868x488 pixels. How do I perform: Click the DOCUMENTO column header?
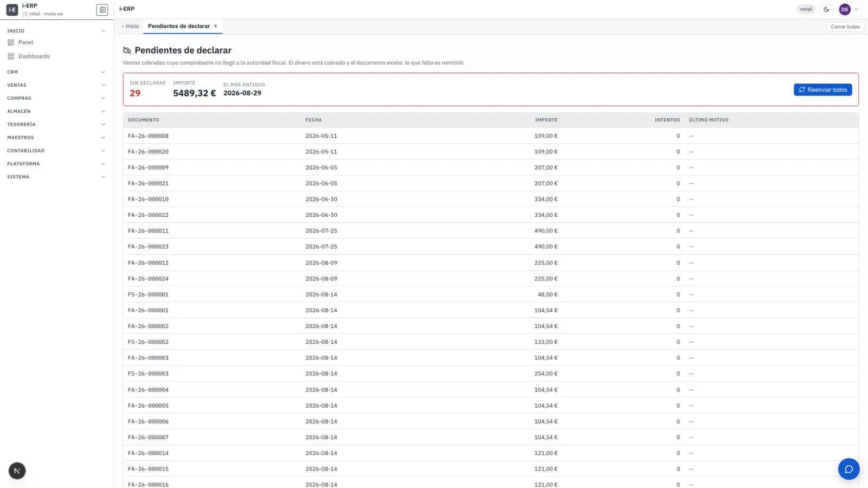(x=143, y=120)
